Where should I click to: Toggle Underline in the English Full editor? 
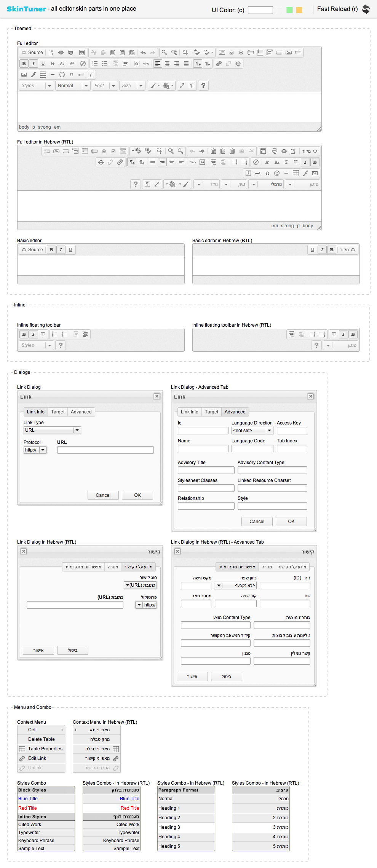(43, 64)
